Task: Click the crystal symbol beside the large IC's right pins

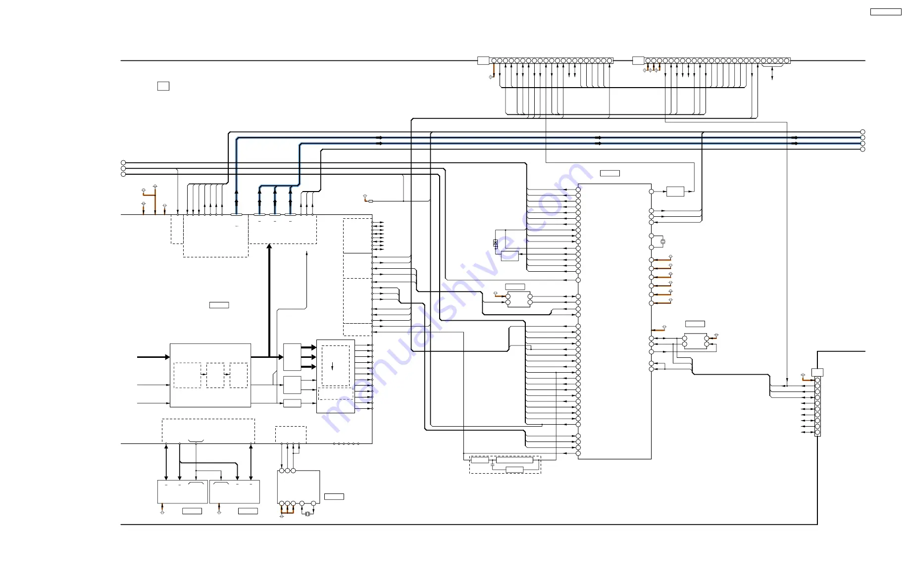Action: [663, 242]
